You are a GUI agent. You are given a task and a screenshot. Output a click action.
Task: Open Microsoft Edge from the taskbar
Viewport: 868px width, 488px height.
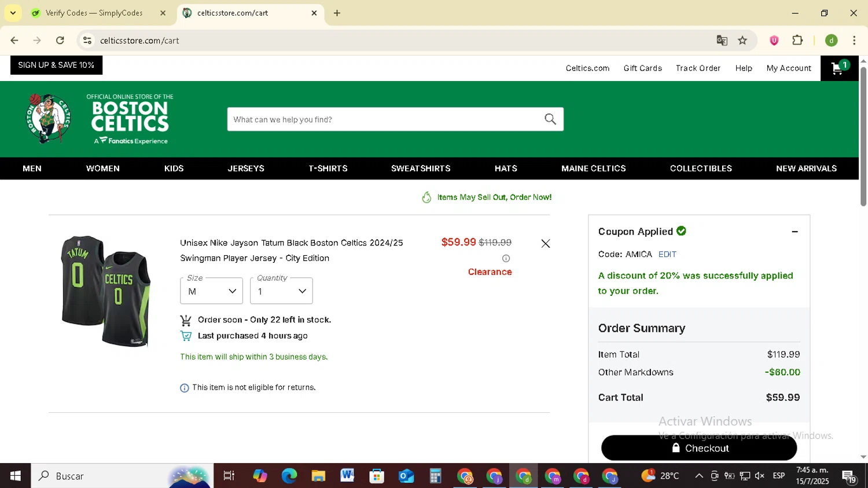pos(289,476)
